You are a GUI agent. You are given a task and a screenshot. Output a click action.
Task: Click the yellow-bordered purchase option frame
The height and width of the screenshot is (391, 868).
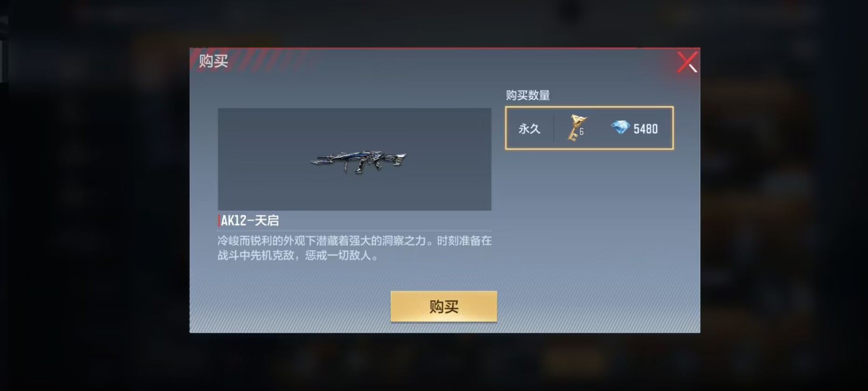pos(589,128)
